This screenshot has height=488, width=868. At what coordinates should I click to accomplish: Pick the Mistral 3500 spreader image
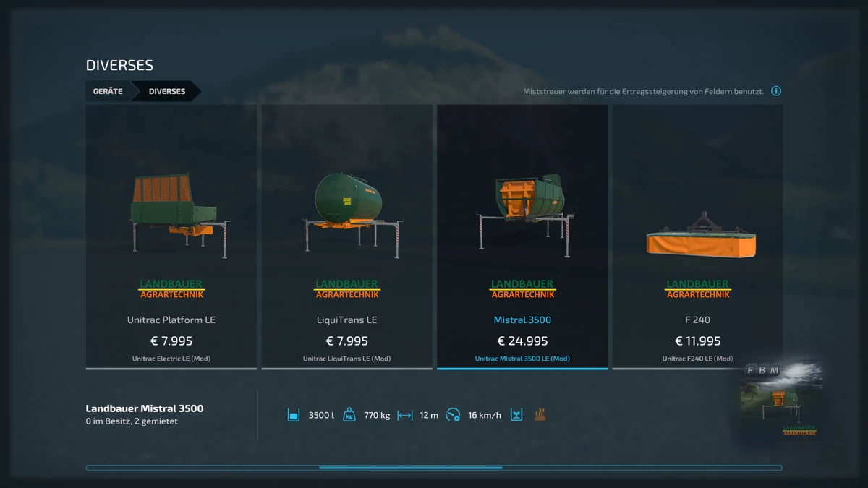[522, 210]
